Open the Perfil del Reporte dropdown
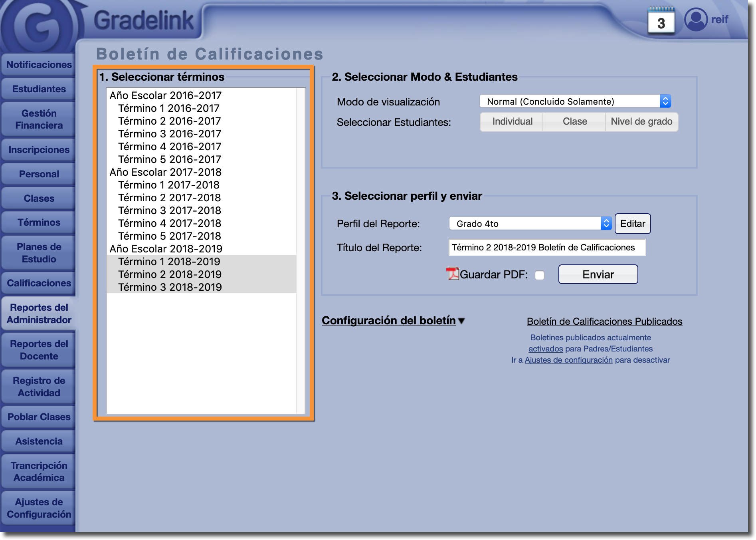756x540 pixels. click(x=530, y=224)
